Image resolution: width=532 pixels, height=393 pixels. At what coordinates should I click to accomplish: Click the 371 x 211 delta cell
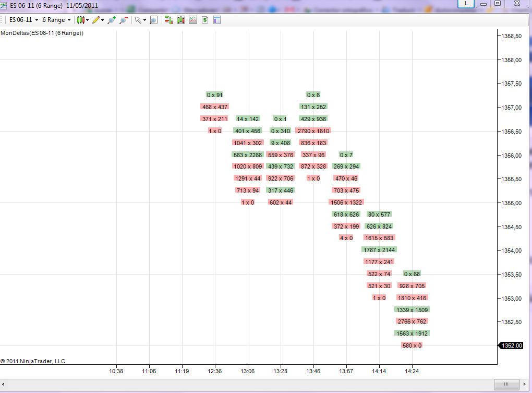pos(215,119)
